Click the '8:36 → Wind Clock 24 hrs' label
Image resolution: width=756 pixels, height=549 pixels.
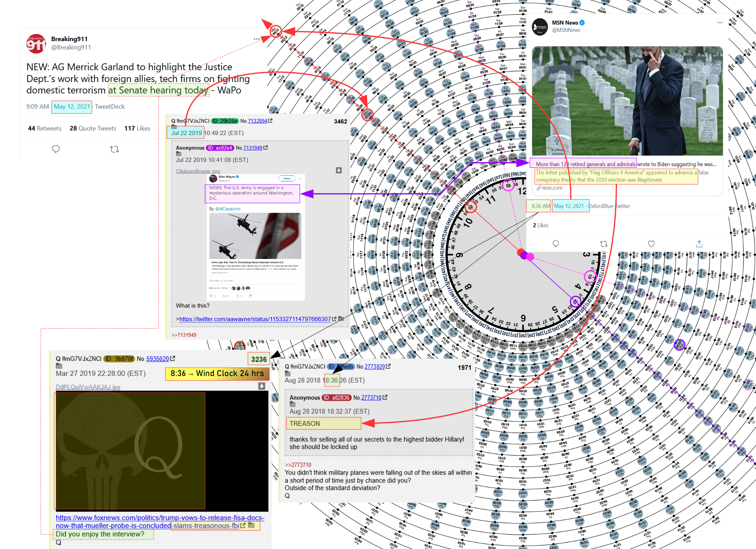(x=217, y=374)
